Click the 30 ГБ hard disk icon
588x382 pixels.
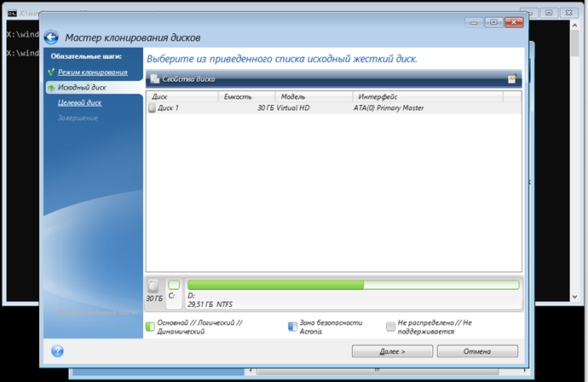[x=153, y=286]
